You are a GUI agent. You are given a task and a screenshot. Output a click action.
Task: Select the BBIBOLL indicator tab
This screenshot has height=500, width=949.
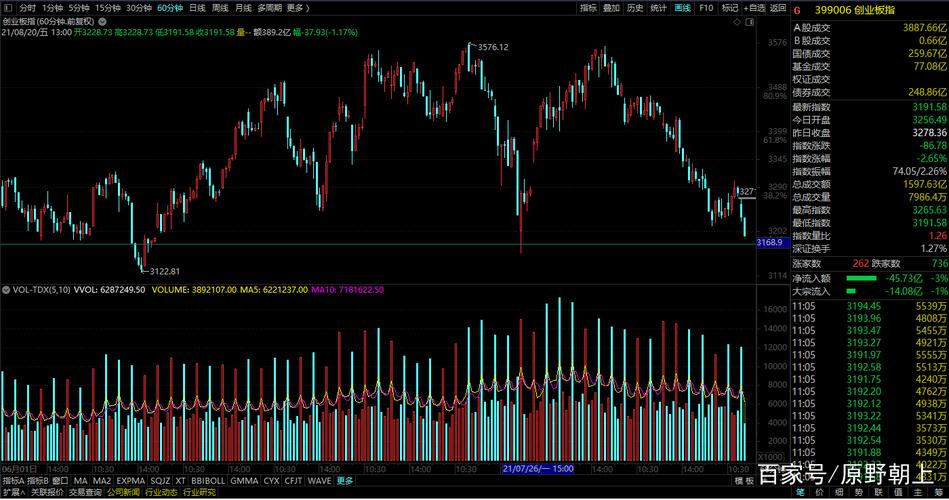[207, 481]
